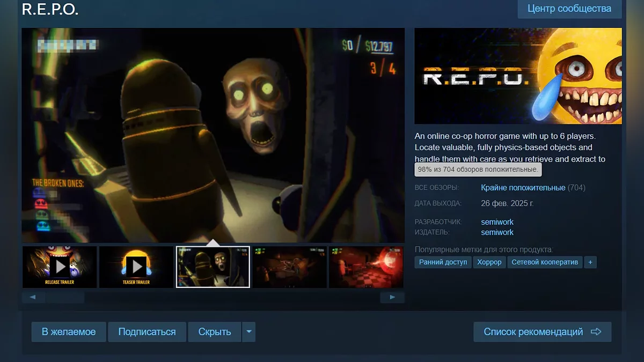Image resolution: width=644 pixels, height=362 pixels.
Task: Click the R.E.P.O. header capsule image
Action: (518, 76)
